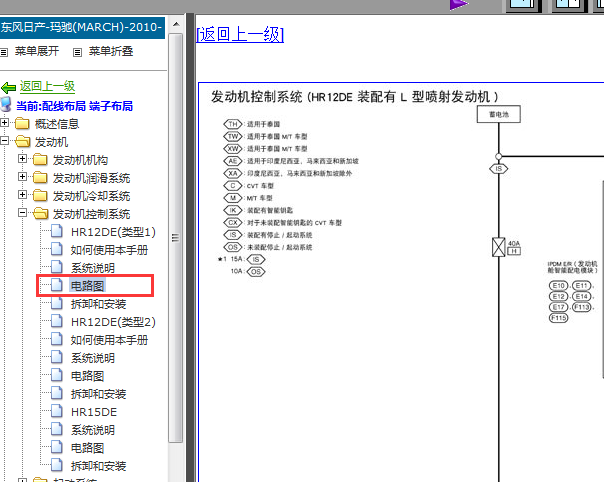The image size is (604, 482).
Task: Click the green back arrow icon
Action: (8, 87)
